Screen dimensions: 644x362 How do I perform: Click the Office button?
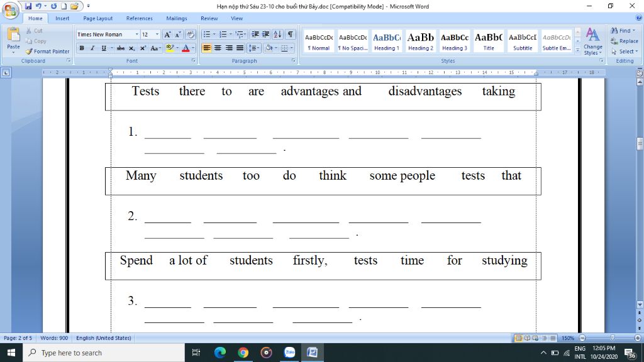tap(10, 10)
